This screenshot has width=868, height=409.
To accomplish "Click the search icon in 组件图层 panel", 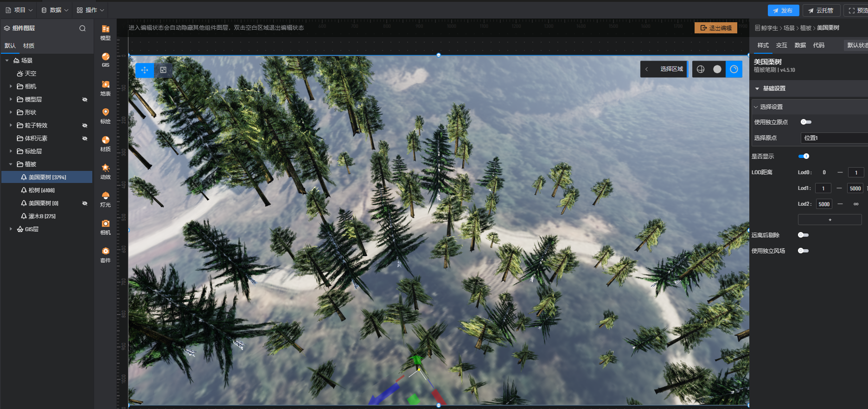I will [x=83, y=28].
